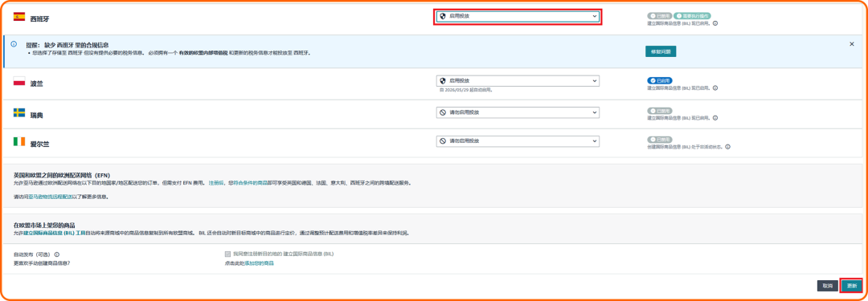Viewport: 868px width, 301px height.
Task: Open the Spain 启用投放 dropdown
Action: [518, 17]
